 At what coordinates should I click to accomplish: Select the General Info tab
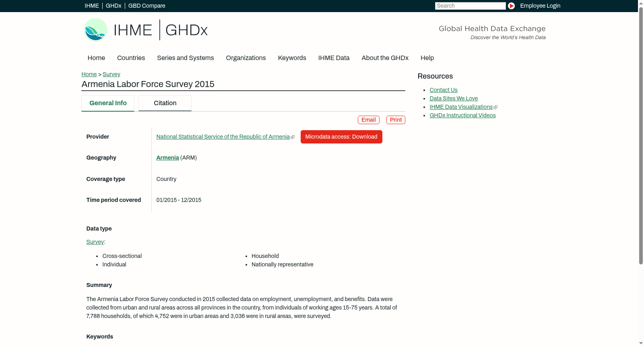point(108,103)
